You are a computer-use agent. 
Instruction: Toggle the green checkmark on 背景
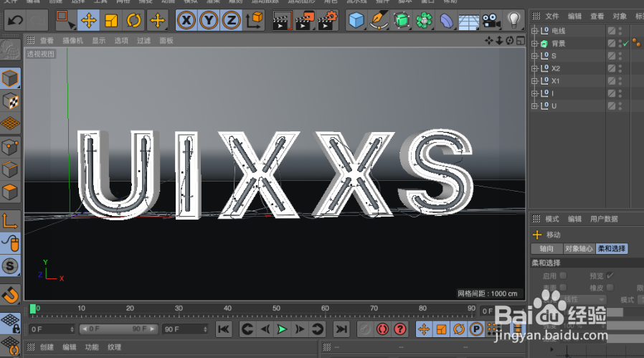[x=626, y=43]
